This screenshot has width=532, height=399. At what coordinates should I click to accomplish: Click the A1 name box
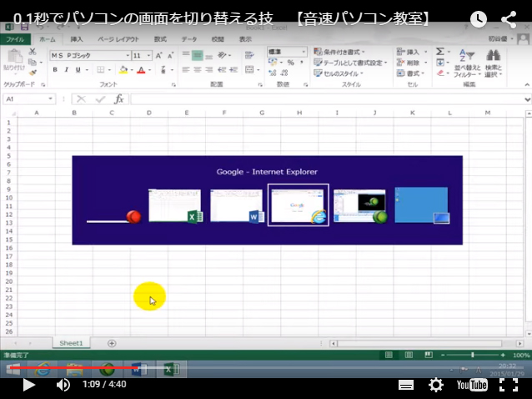coord(29,99)
